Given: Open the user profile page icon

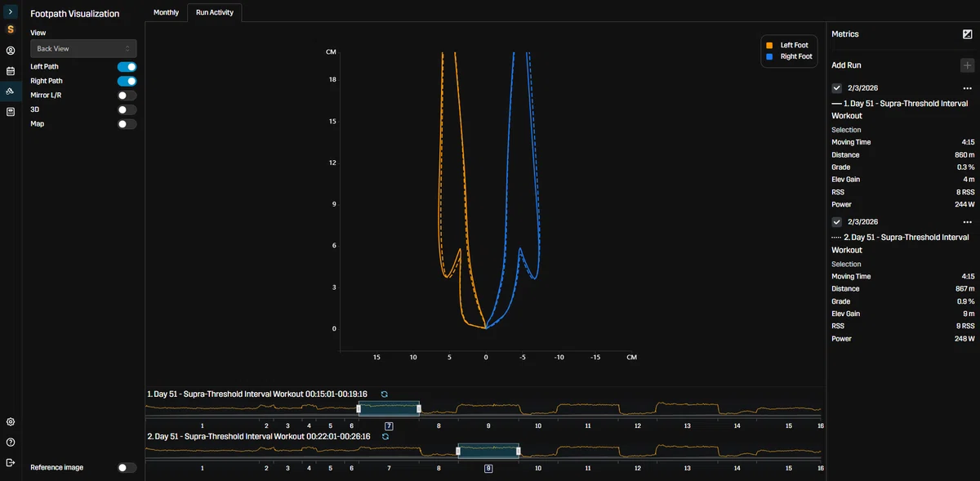Looking at the screenshot, I should pos(11,51).
